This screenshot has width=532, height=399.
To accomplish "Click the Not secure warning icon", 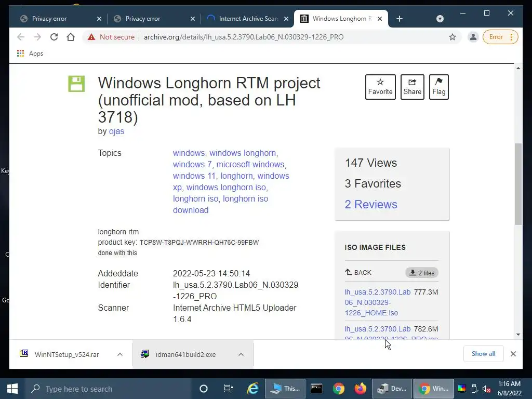I will point(91,37).
